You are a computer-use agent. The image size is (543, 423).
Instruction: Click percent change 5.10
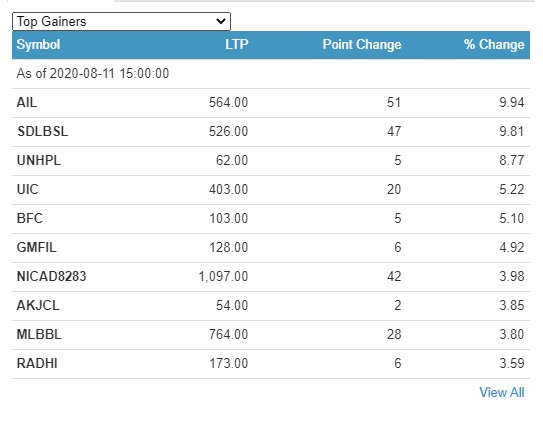point(512,219)
